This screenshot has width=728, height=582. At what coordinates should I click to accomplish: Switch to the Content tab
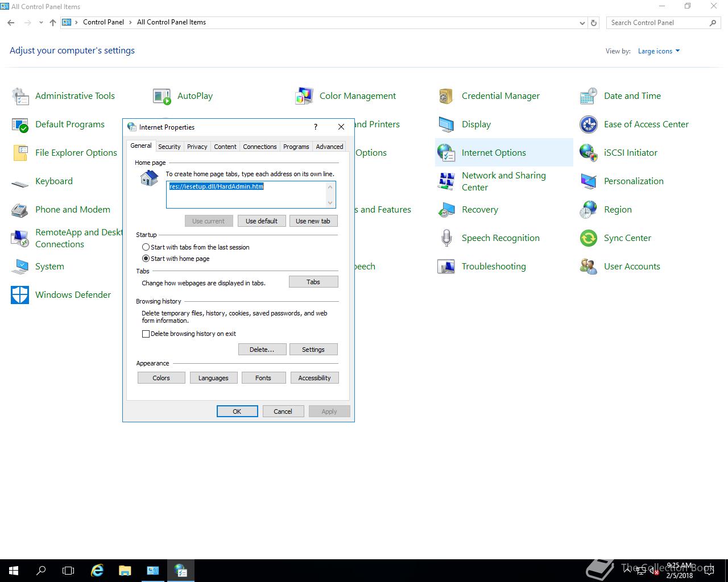225,147
